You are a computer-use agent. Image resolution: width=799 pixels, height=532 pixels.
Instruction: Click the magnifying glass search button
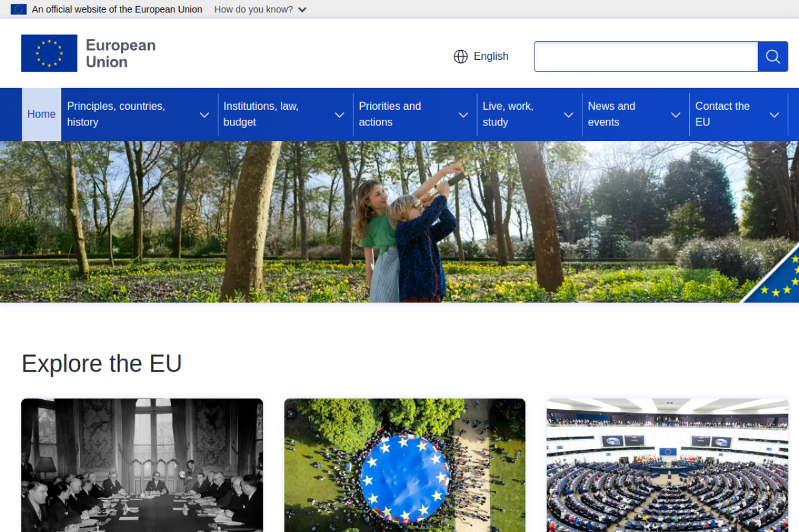click(773, 57)
